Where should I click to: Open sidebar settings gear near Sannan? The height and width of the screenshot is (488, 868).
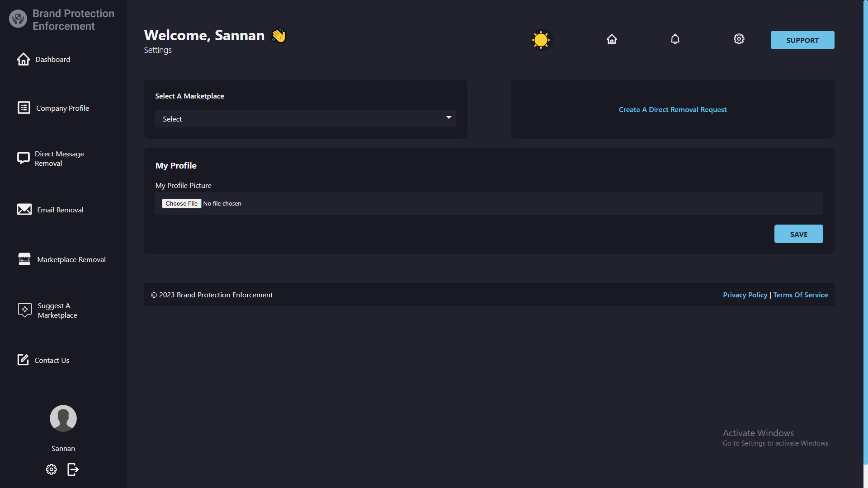[x=51, y=469]
